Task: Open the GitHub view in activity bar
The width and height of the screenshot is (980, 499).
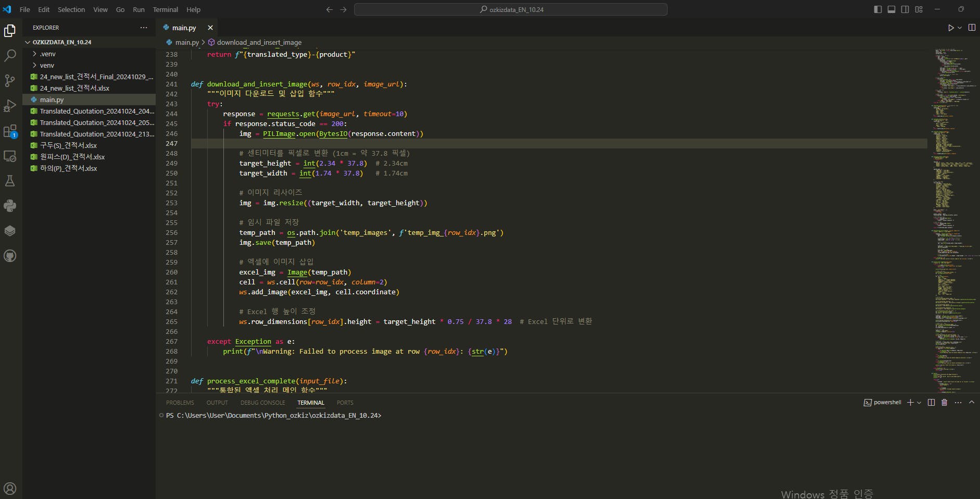Action: click(x=10, y=256)
